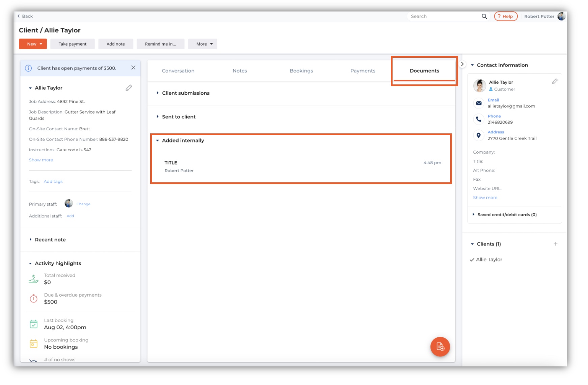
Task: Click the phone icon in Contact information
Action: tap(479, 119)
